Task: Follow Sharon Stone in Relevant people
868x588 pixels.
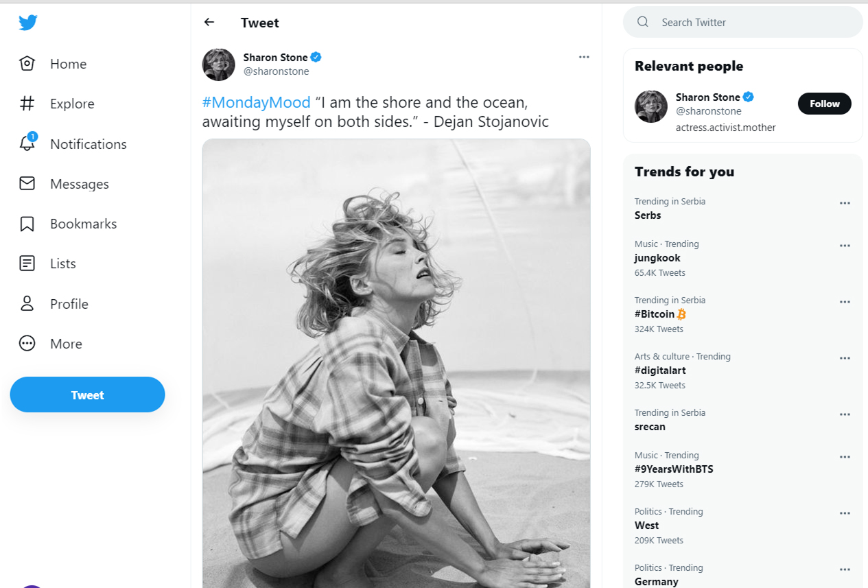Action: coord(824,104)
